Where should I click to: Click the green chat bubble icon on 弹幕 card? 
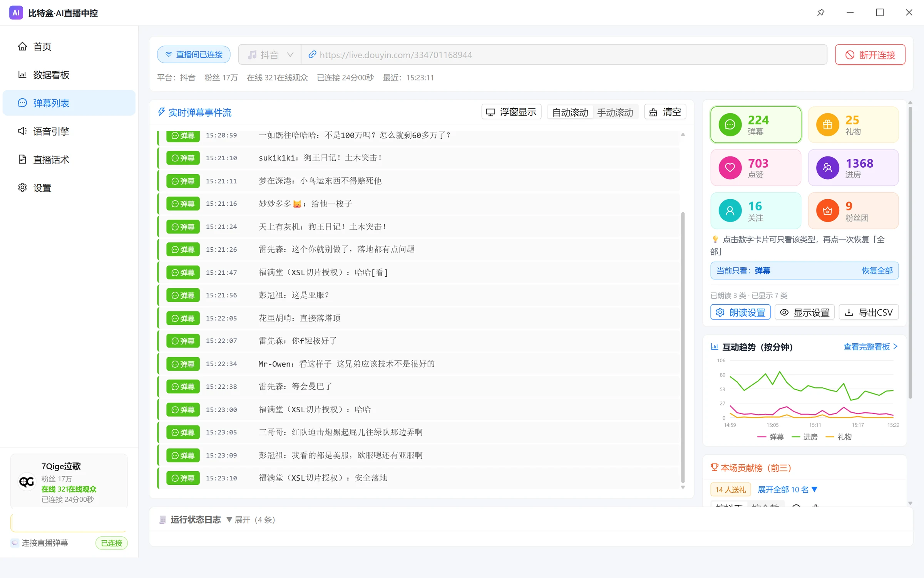point(730,124)
